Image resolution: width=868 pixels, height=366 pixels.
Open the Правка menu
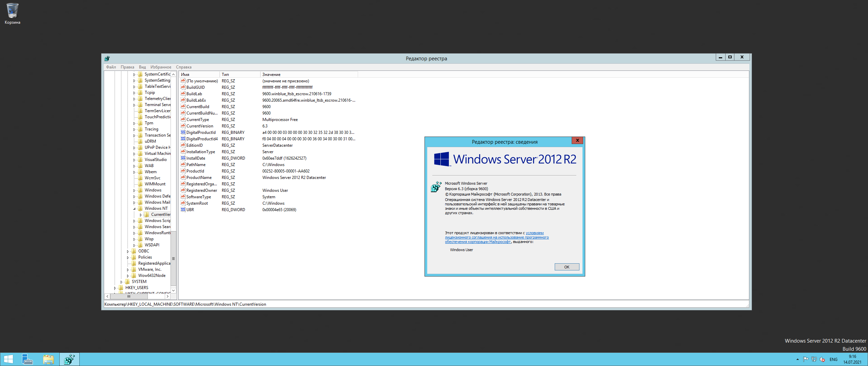127,67
